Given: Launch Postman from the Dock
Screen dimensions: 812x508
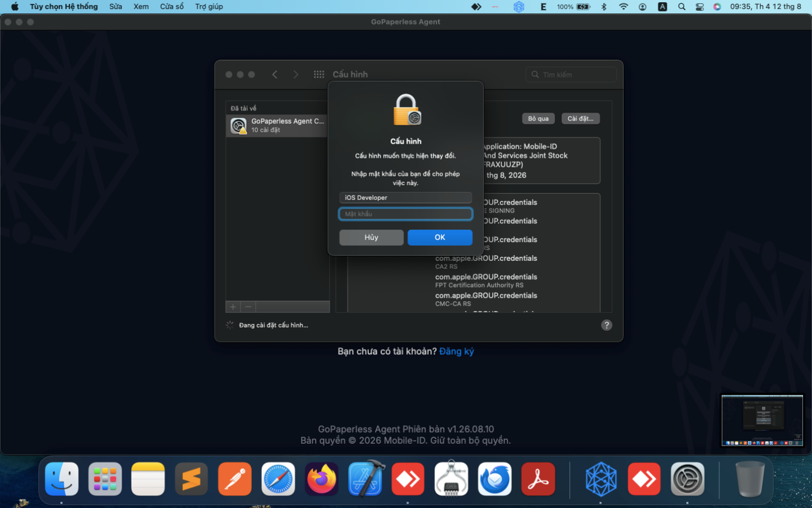Looking at the screenshot, I should [235, 478].
